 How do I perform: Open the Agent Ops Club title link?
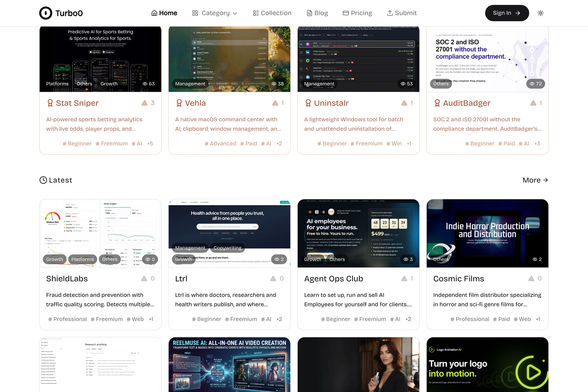333,278
